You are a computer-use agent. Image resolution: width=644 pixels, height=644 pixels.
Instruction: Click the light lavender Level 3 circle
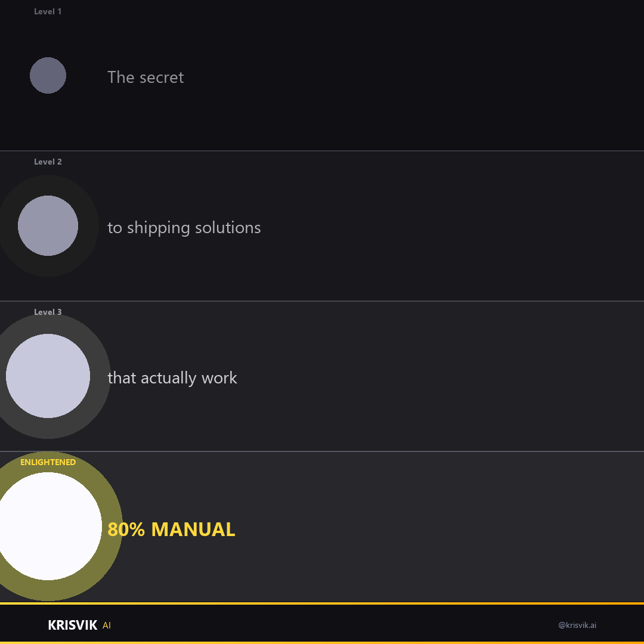pyautogui.click(x=48, y=376)
